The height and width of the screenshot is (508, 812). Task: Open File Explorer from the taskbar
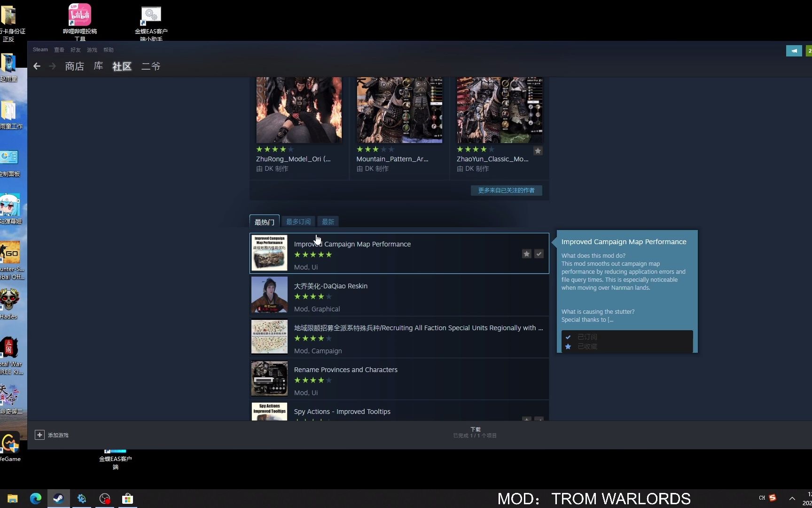[x=13, y=499]
